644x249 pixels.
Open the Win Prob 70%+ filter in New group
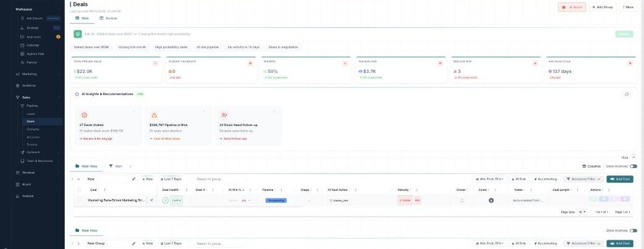point(489,179)
